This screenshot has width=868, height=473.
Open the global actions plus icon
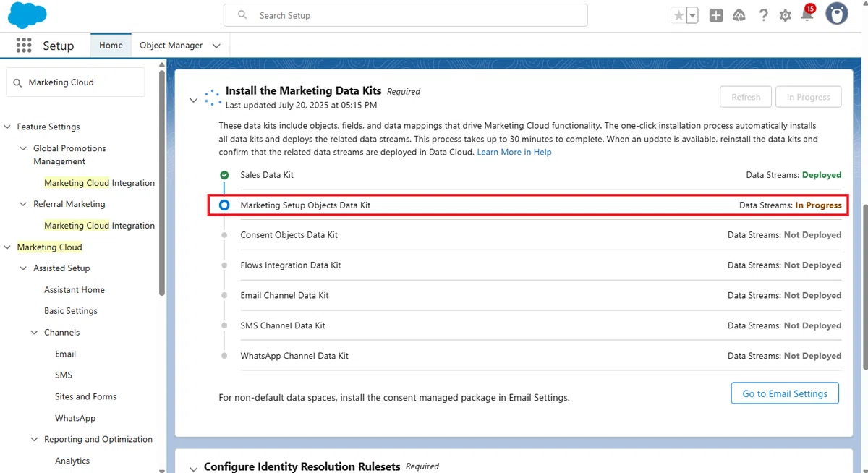(716, 15)
